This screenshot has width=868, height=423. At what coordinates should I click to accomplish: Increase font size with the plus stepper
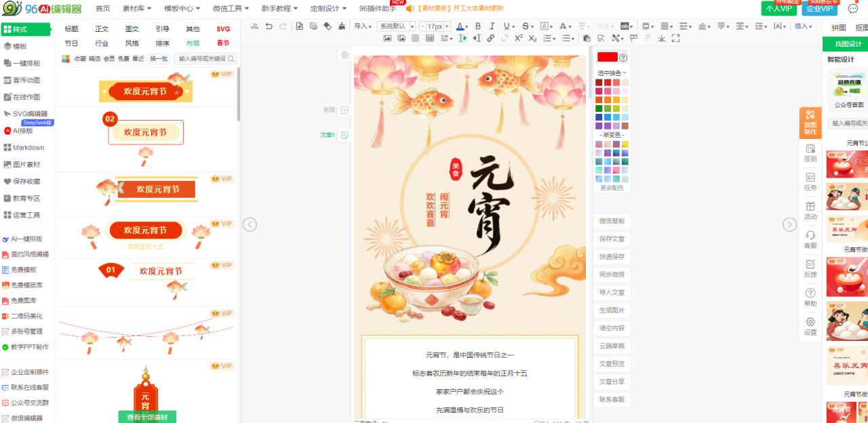(447, 26)
